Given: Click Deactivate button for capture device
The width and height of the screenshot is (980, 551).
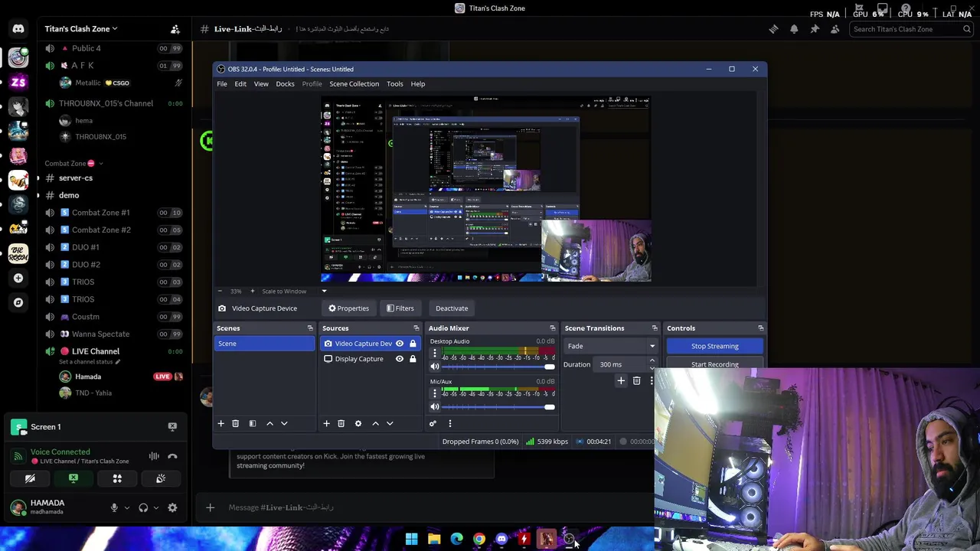Looking at the screenshot, I should point(452,308).
